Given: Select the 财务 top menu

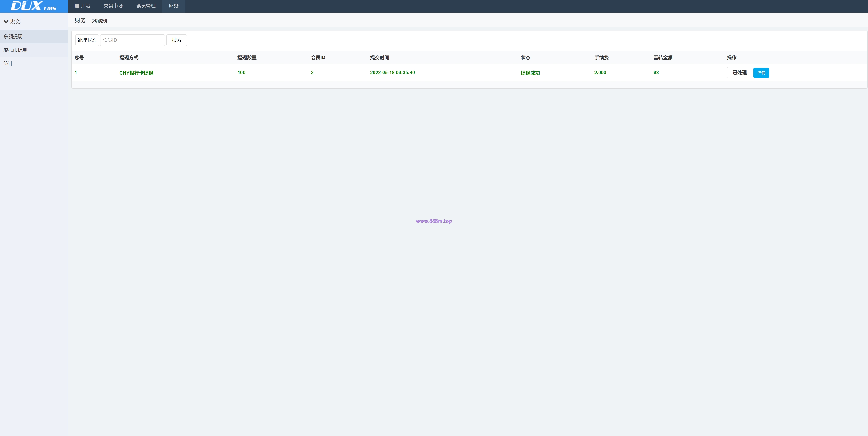Looking at the screenshot, I should (x=174, y=6).
